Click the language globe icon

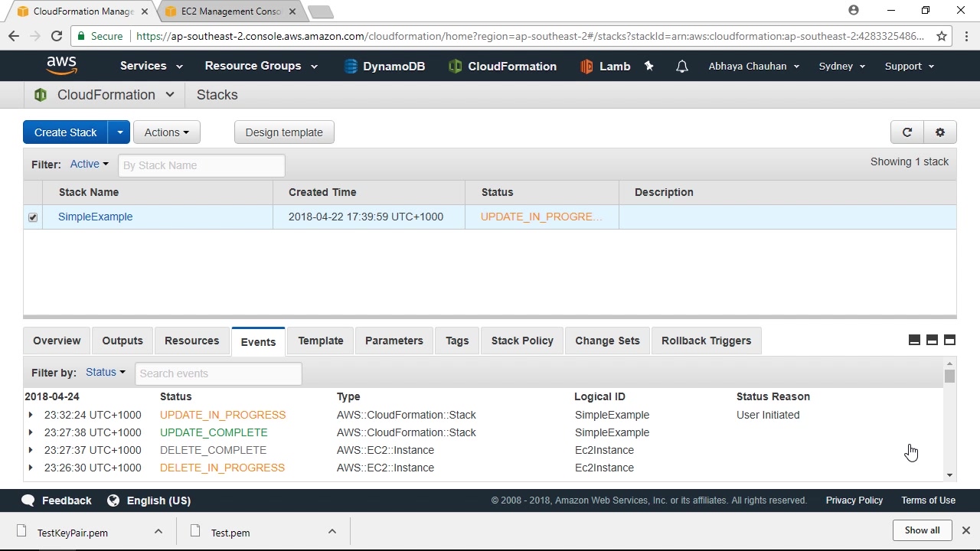(113, 500)
